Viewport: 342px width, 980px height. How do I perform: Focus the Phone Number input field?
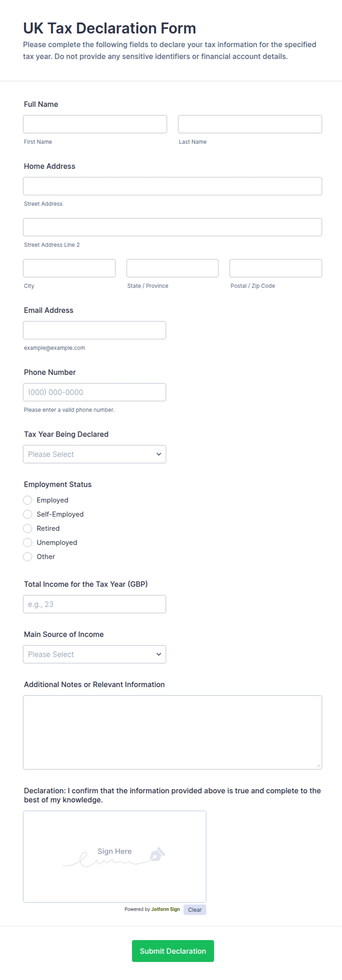(x=95, y=392)
